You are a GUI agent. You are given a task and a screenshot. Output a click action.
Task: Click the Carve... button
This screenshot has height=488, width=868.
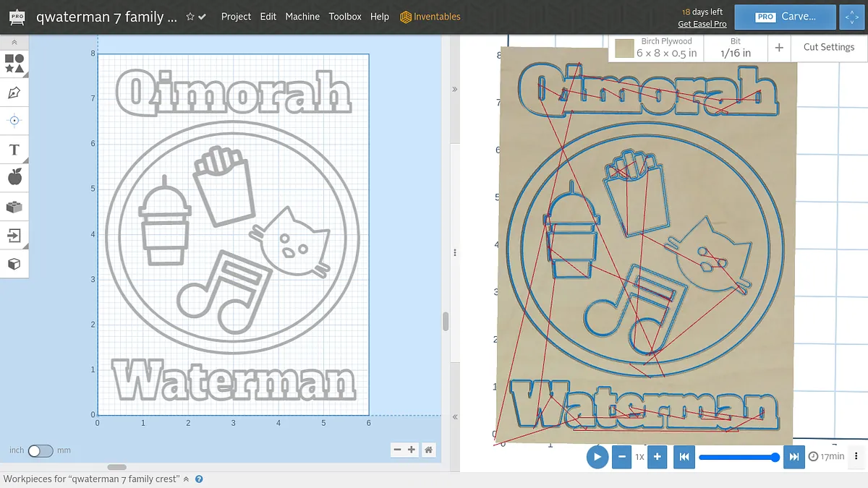786,17
